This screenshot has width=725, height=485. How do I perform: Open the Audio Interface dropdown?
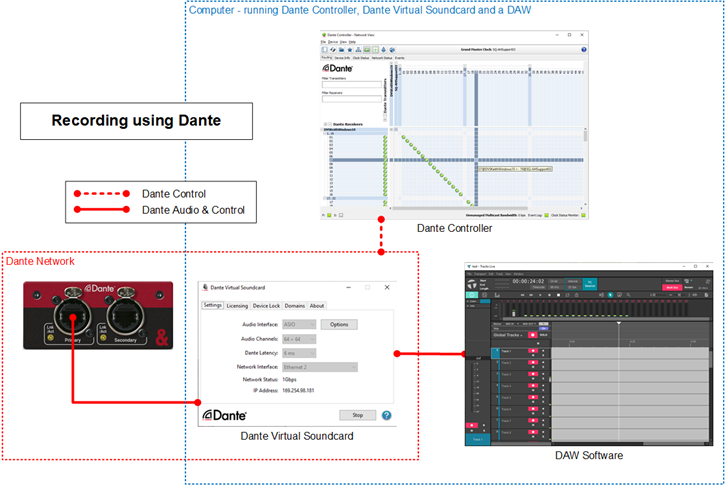pyautogui.click(x=299, y=325)
